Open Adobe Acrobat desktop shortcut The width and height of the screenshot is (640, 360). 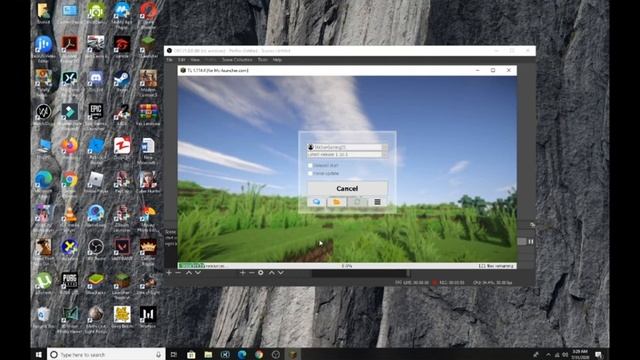69,46
